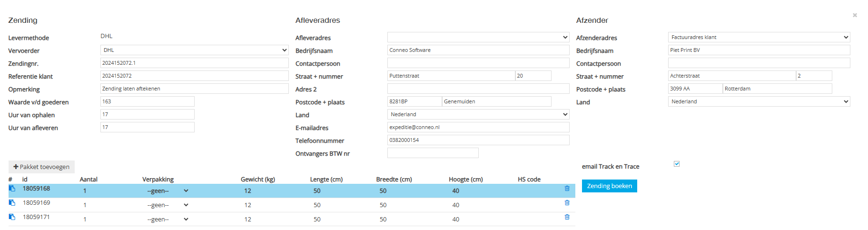Change the delivery address Land dropdown

478,114
